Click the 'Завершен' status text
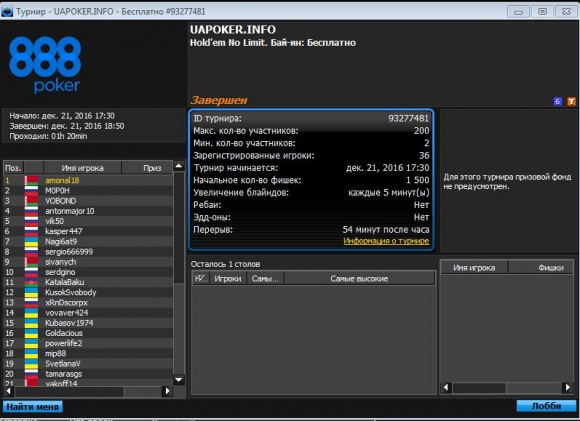 point(219,100)
